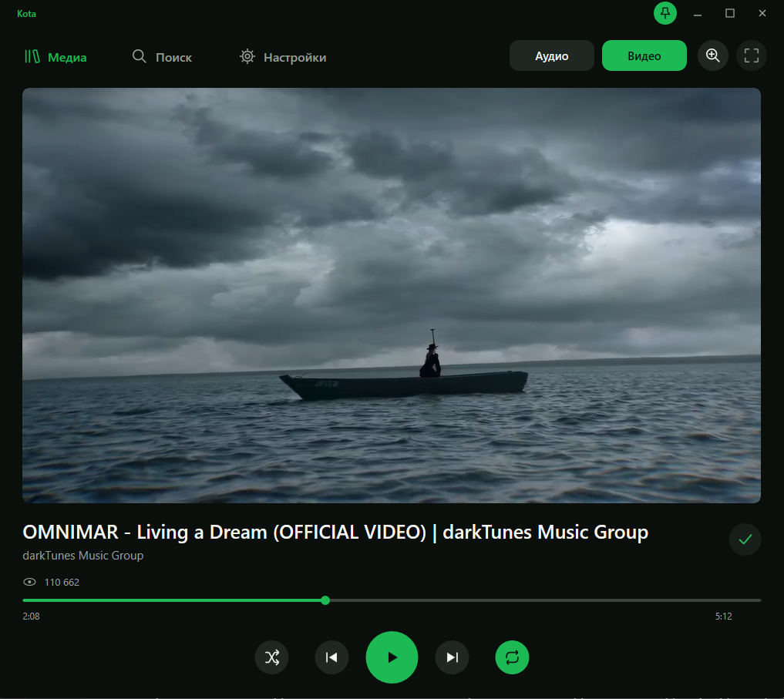Click the video frame of the boat
This screenshot has width=784, height=699.
coord(392,295)
